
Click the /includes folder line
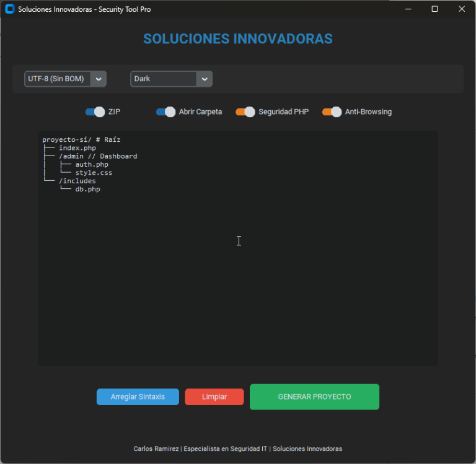(x=77, y=181)
